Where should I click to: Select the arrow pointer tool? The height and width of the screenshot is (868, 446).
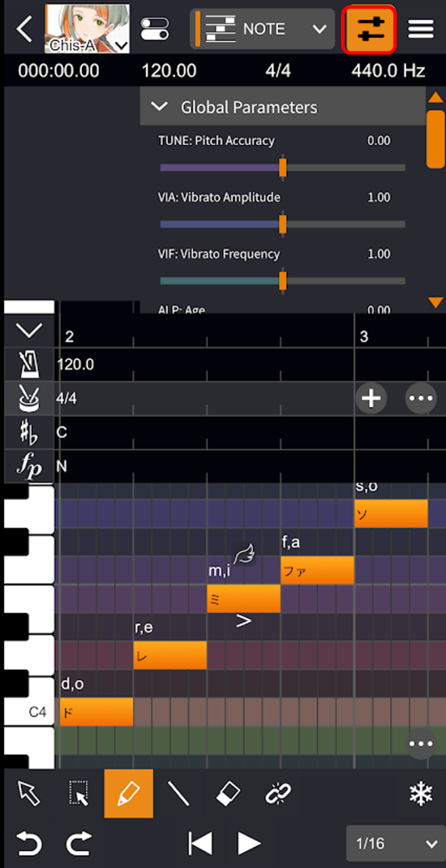29,793
